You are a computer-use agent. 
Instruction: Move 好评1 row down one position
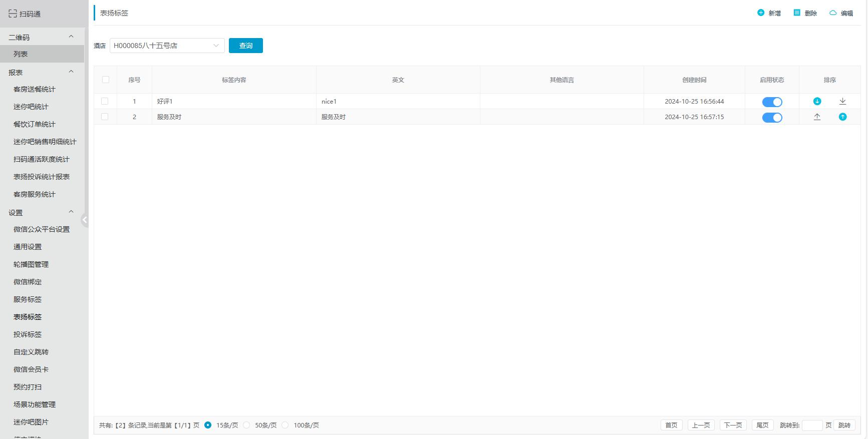[817, 102]
